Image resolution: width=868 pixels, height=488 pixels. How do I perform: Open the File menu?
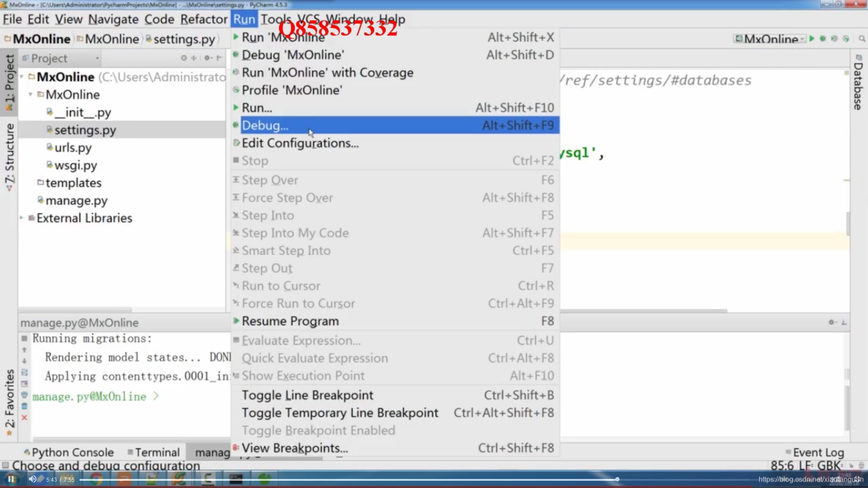[12, 19]
